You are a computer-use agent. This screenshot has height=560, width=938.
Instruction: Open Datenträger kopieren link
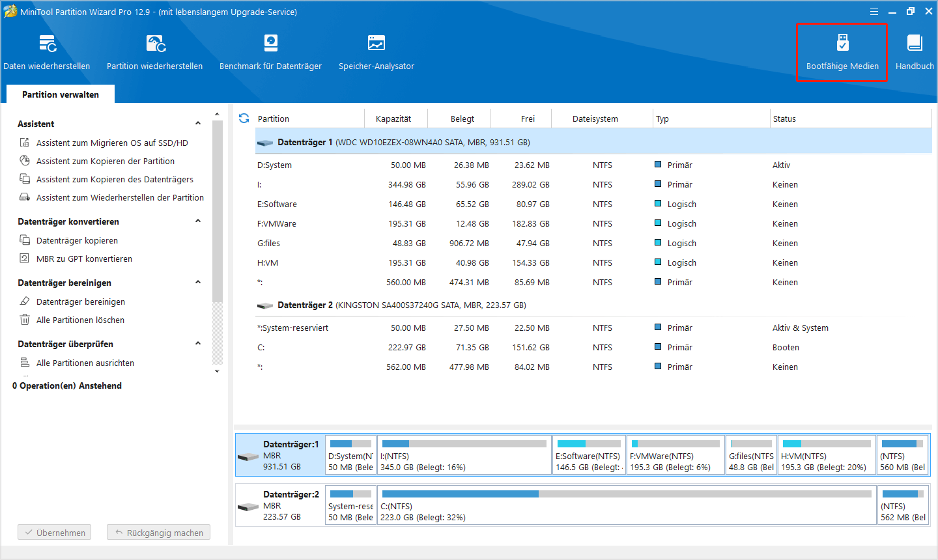pos(77,240)
